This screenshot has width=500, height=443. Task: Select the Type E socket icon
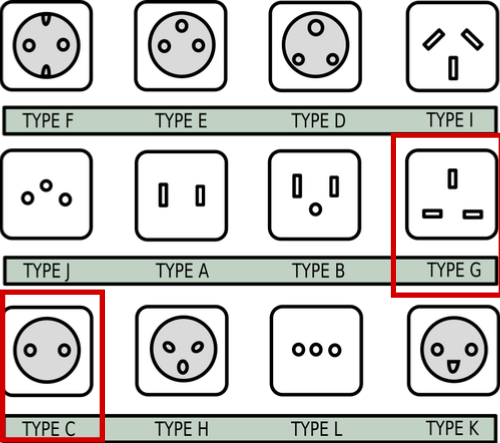coord(181,46)
